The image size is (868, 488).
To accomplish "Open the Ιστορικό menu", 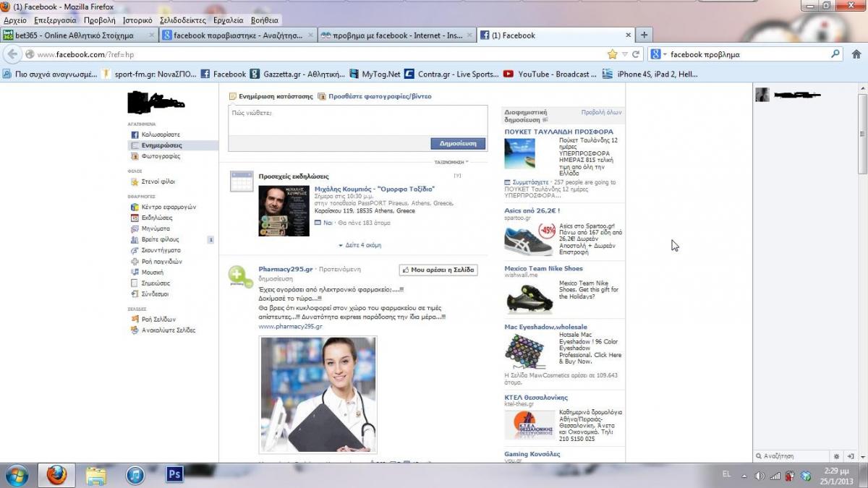I will pos(137,20).
